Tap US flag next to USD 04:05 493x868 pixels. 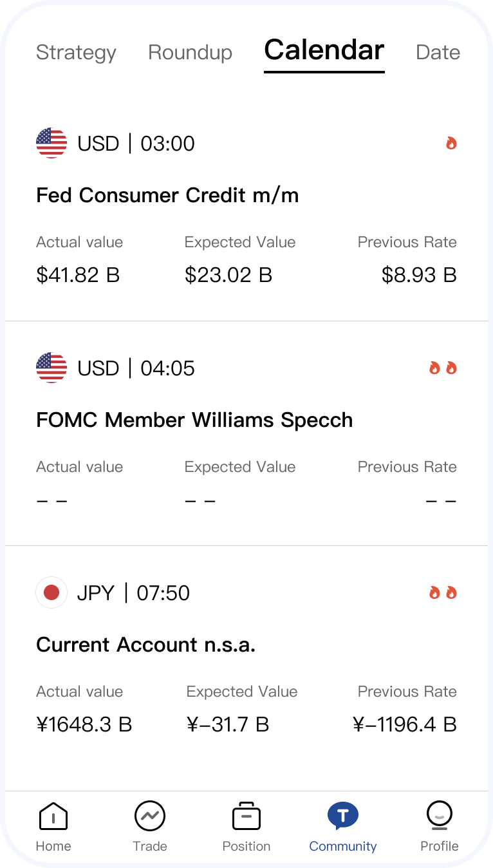(x=51, y=368)
